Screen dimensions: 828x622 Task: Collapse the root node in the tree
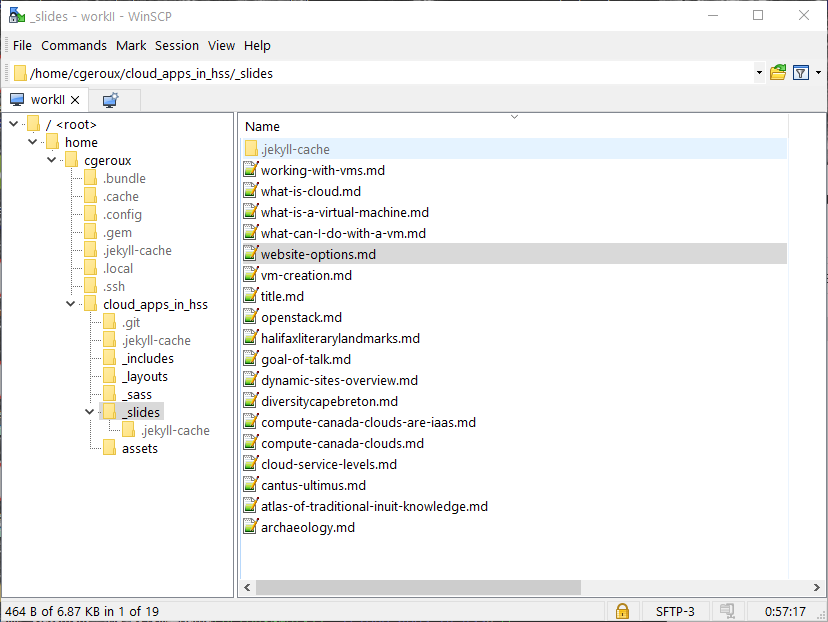[x=14, y=124]
